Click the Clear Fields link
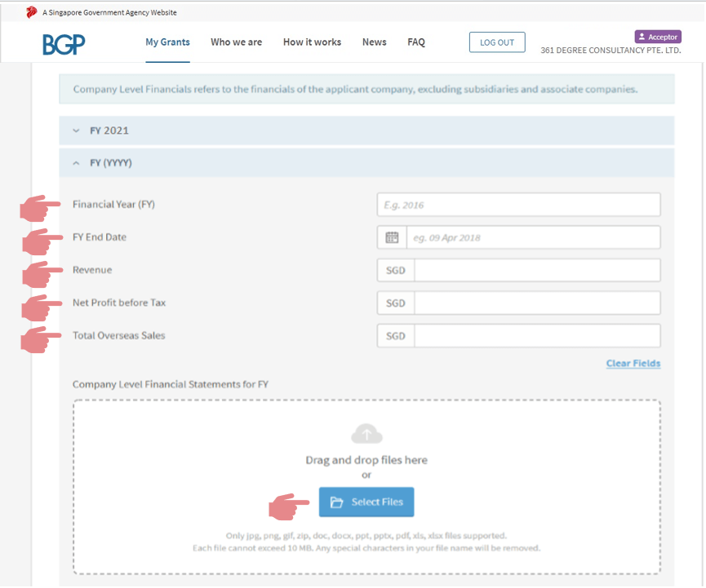This screenshot has width=706, height=588. [x=633, y=364]
